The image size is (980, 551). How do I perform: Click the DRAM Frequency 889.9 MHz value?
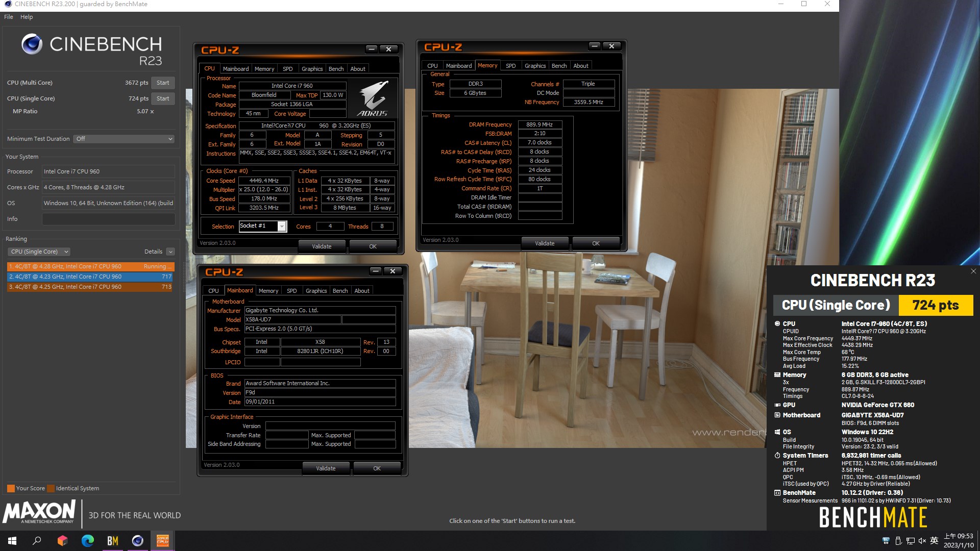point(540,124)
